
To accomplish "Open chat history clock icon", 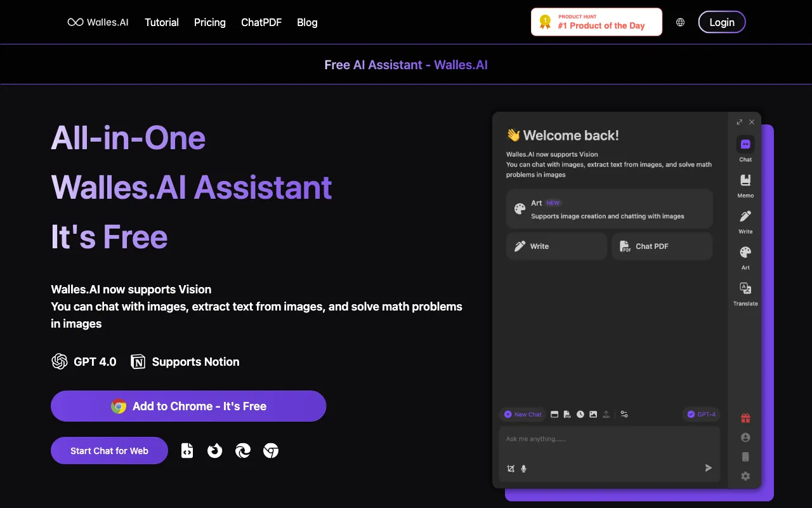I will tap(580, 414).
